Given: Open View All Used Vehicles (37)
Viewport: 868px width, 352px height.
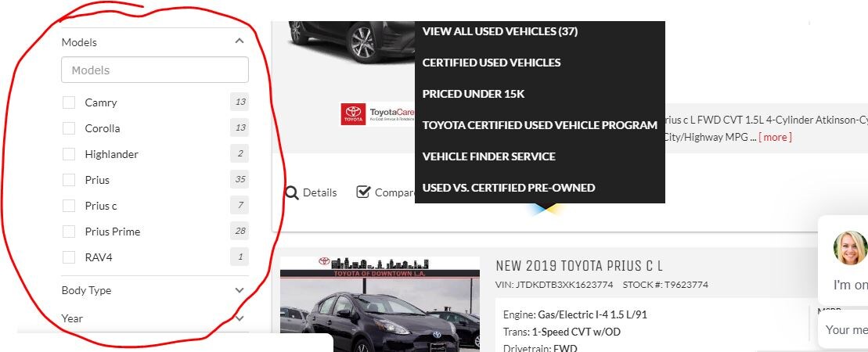Looking at the screenshot, I should (x=500, y=31).
